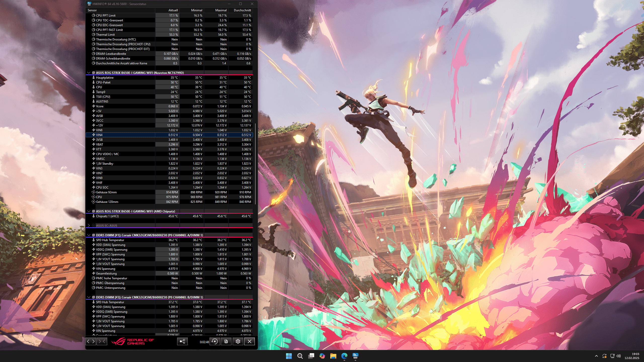Collapse the DDR5 DIMM [#3] Corsair group
644x362 pixels.
[89, 297]
